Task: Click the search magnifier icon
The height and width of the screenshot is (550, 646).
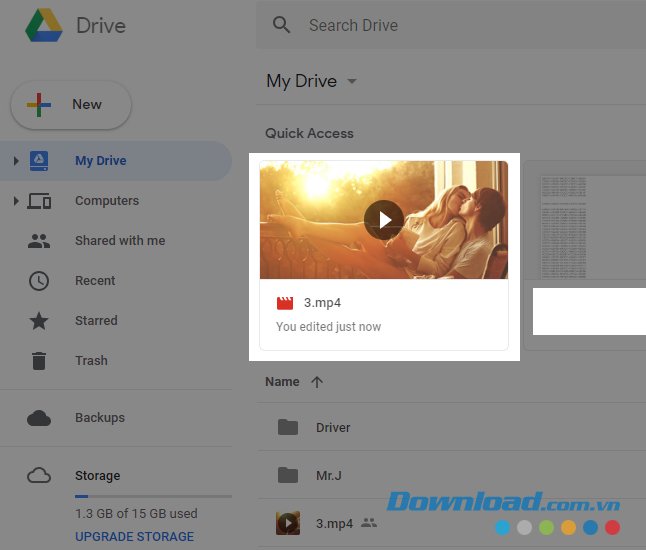Action: coord(281,25)
